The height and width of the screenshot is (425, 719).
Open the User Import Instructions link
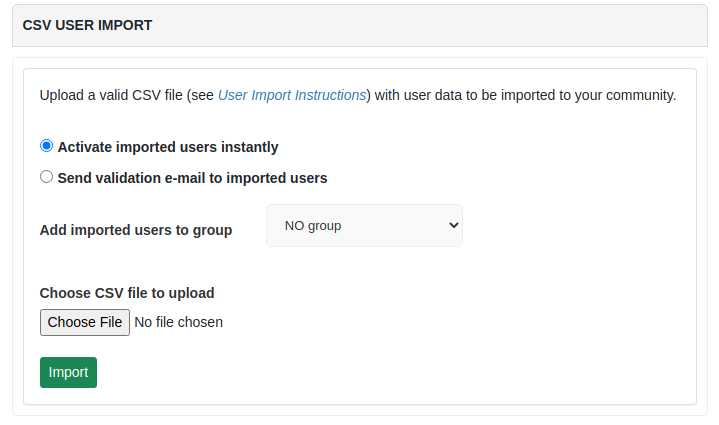pyautogui.click(x=292, y=95)
